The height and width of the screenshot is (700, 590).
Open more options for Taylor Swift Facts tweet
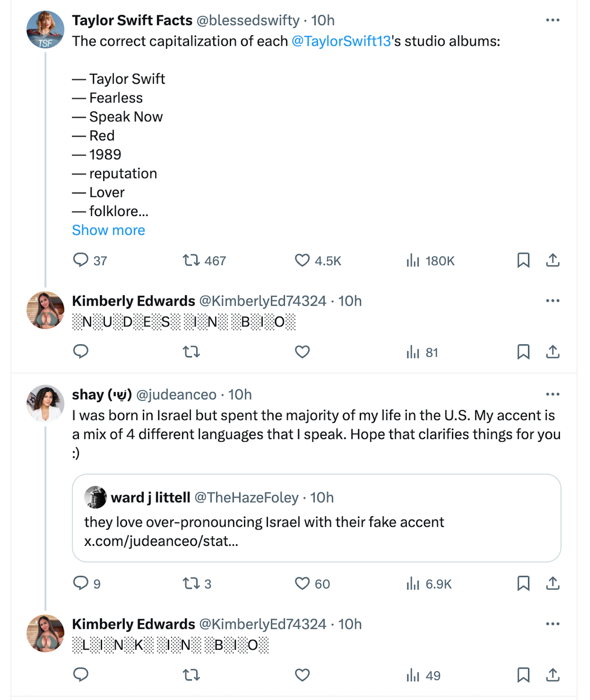click(553, 20)
